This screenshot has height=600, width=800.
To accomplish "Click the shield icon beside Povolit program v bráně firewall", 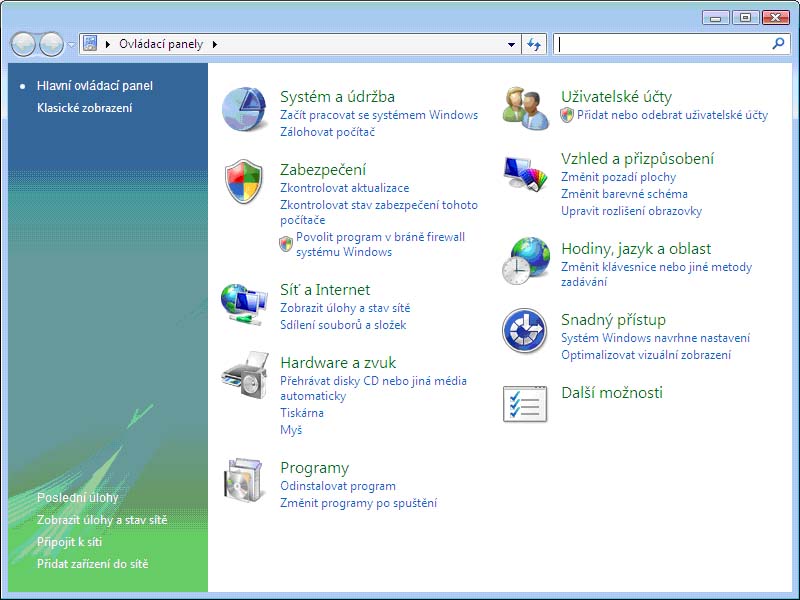I will click(x=286, y=244).
